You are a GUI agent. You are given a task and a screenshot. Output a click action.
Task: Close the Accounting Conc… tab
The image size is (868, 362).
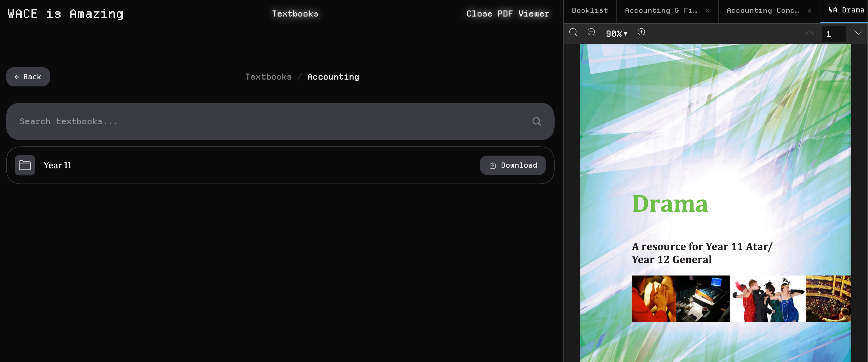809,11
